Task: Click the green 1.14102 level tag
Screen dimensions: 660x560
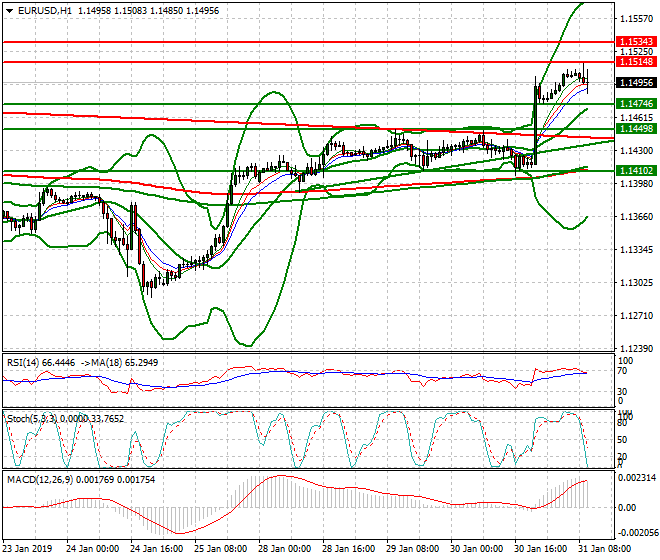Action: click(636, 171)
